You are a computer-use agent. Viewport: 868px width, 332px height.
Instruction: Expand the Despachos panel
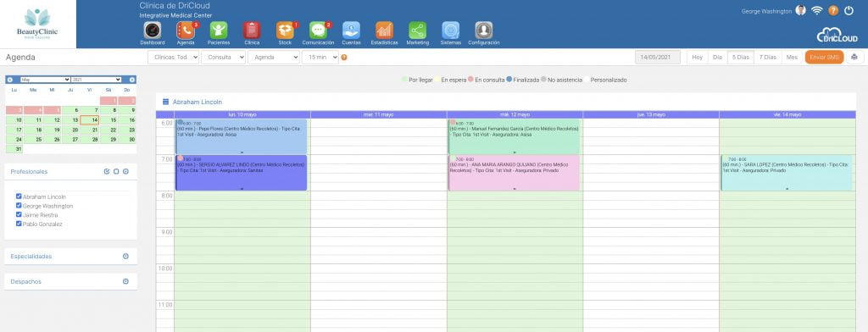(x=125, y=282)
